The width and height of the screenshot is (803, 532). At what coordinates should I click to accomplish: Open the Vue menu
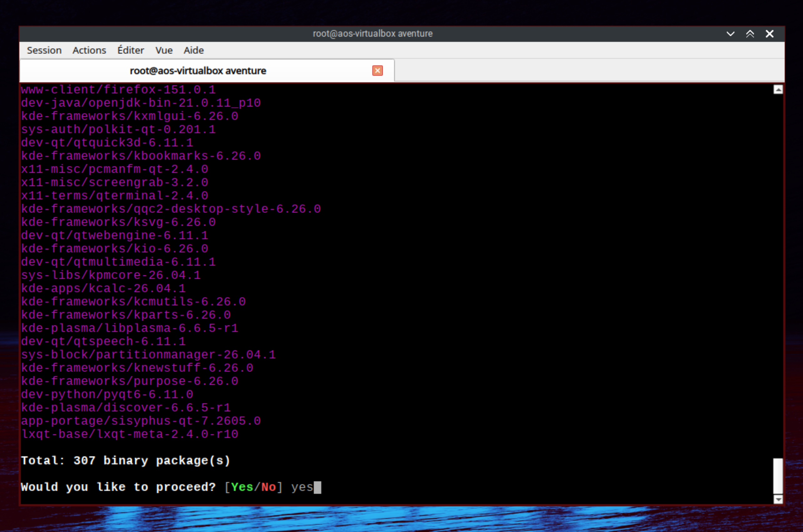coord(164,50)
